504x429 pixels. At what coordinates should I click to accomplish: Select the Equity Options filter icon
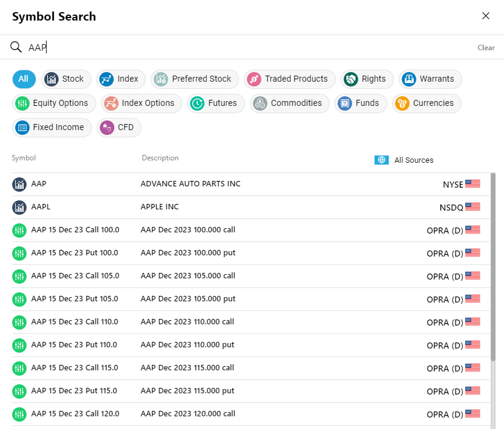(22, 103)
